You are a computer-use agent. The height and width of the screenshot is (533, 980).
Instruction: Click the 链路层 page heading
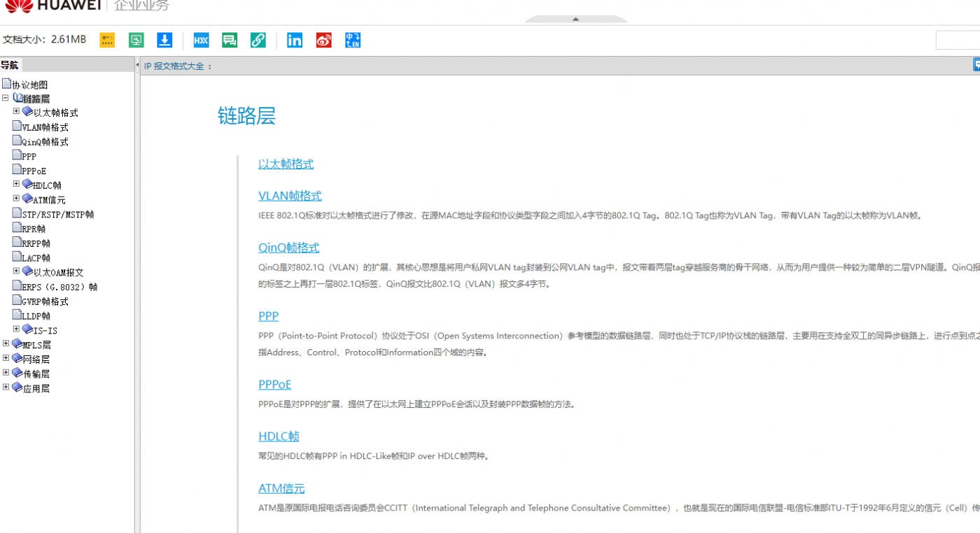tap(246, 116)
